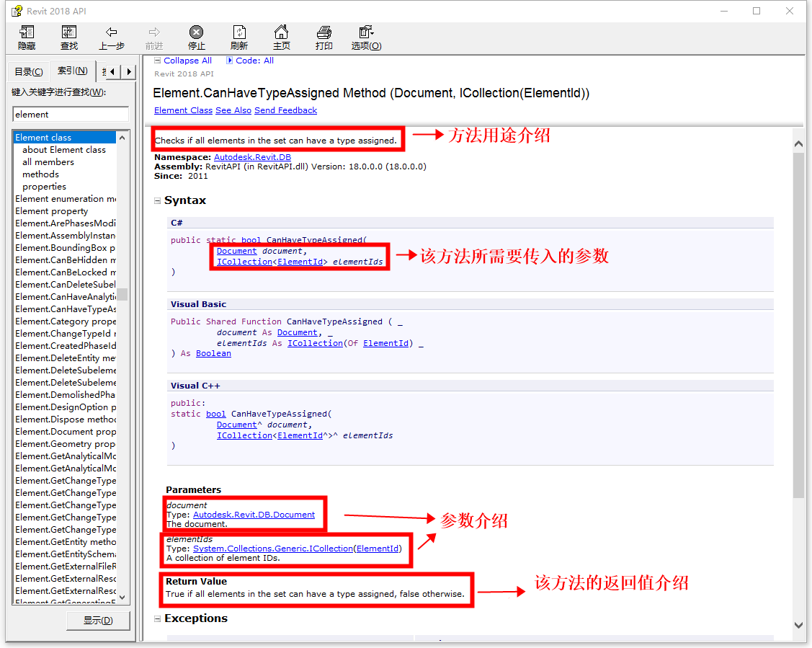Select Element.BoundingBox index entry

click(64, 248)
